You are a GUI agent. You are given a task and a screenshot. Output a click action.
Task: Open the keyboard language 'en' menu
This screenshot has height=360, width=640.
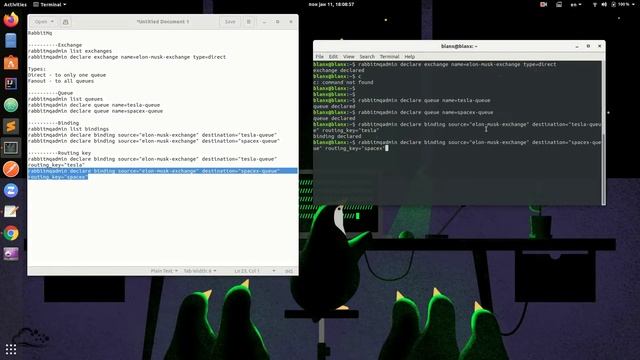tap(576, 4)
